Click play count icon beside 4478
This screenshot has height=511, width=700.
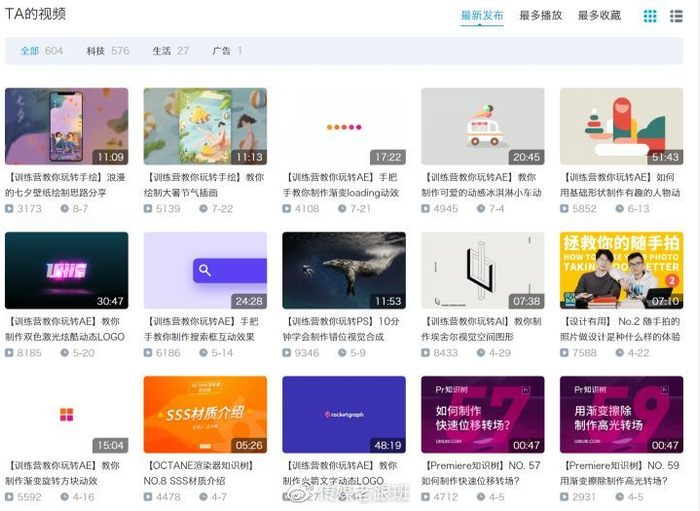click(x=149, y=496)
